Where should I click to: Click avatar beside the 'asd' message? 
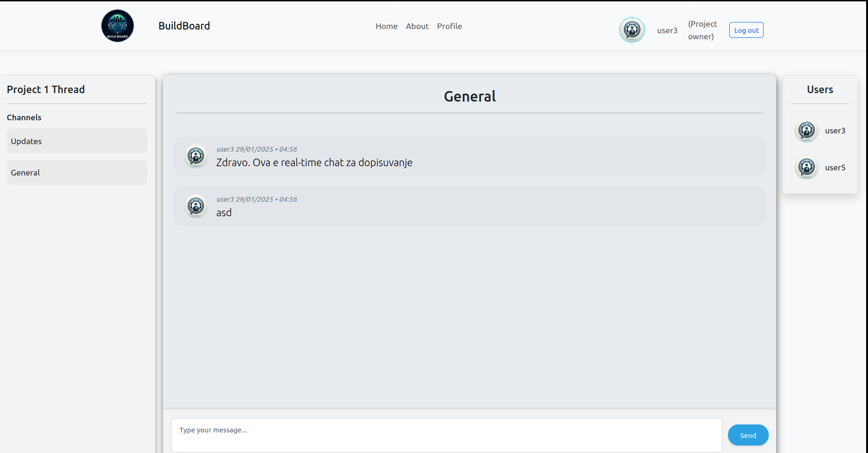click(196, 206)
